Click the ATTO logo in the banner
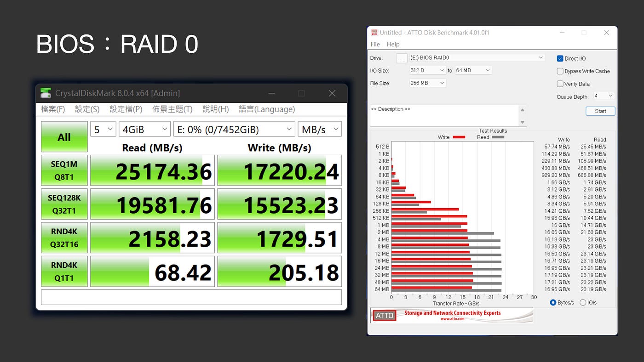Image resolution: width=644 pixels, height=362 pixels. 385,316
